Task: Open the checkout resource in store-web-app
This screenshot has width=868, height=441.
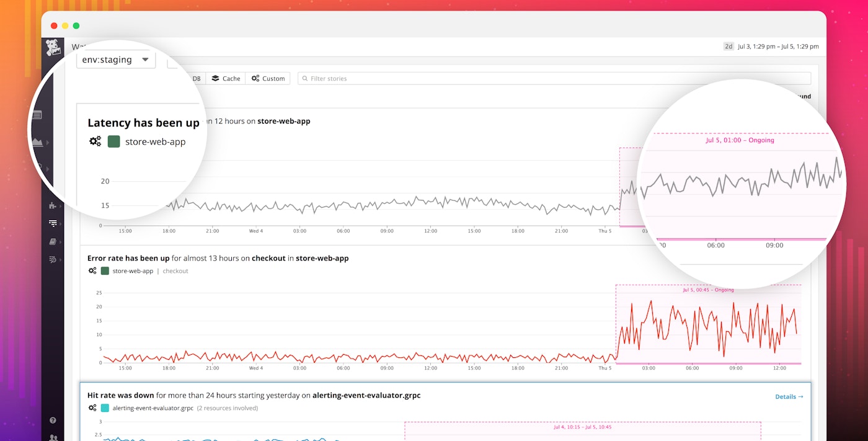Action: click(175, 271)
